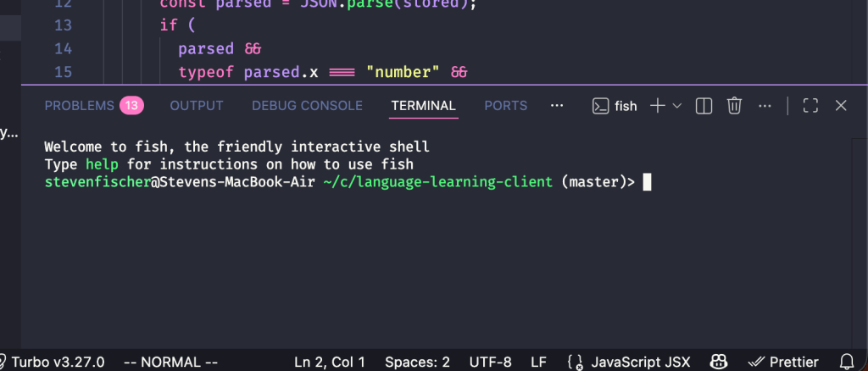Click the stevenfischer username in prompt
Viewport: 868px width, 371px height.
click(98, 182)
